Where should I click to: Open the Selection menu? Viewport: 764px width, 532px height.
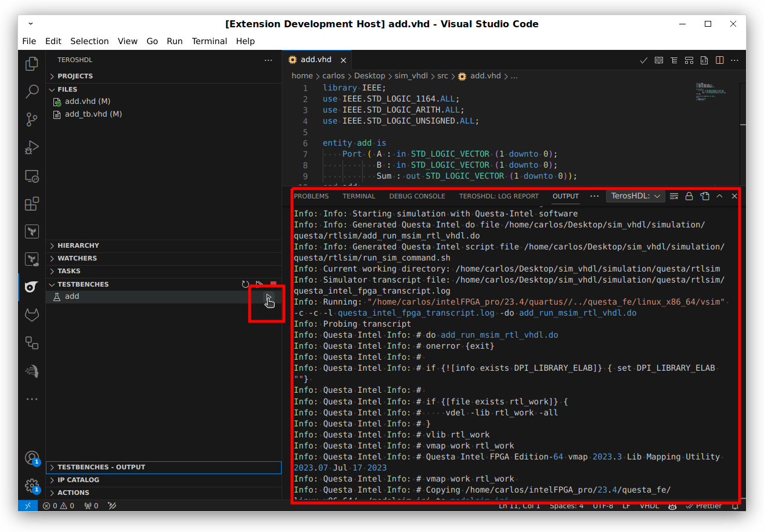[89, 41]
